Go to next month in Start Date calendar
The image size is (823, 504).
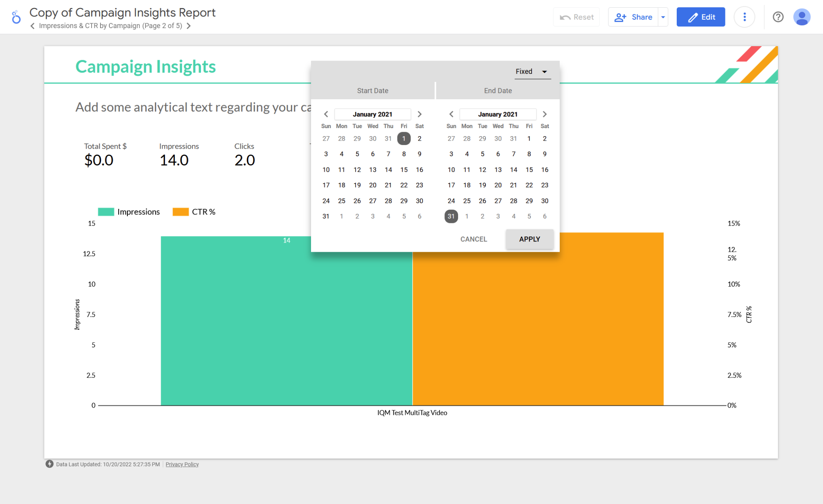[420, 114]
